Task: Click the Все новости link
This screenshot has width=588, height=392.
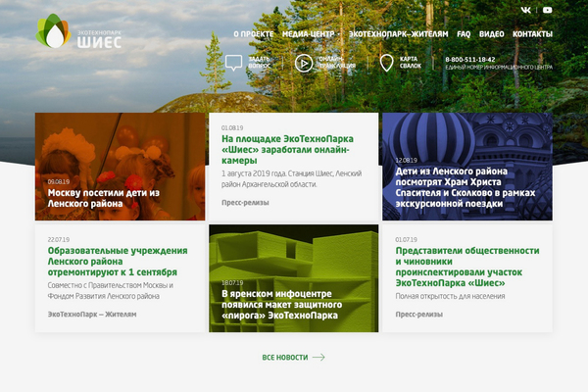Action: [285, 358]
